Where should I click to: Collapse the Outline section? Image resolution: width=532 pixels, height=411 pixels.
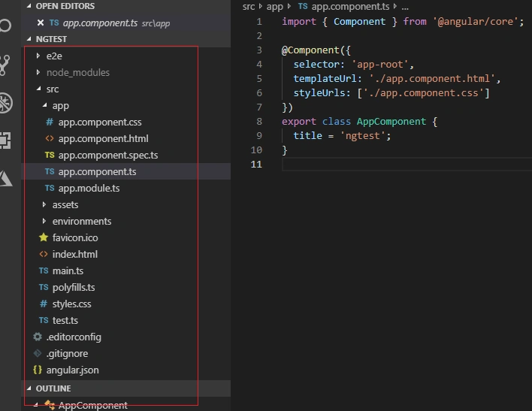29,388
